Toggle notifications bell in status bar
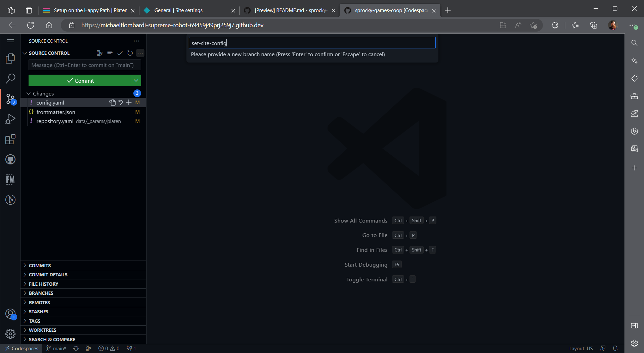Image resolution: width=644 pixels, height=353 pixels. (615, 348)
